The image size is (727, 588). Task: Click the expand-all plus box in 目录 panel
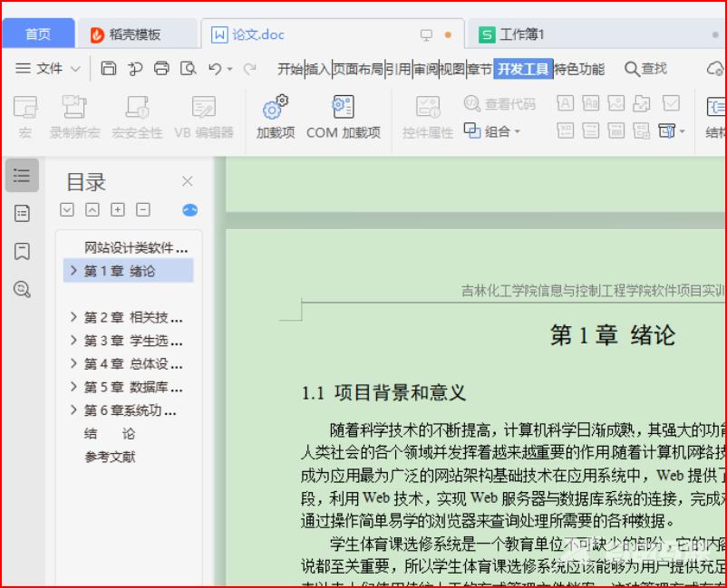click(x=118, y=210)
